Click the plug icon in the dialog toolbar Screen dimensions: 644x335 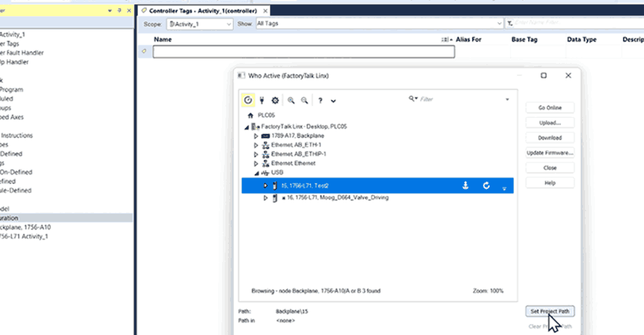click(x=262, y=100)
